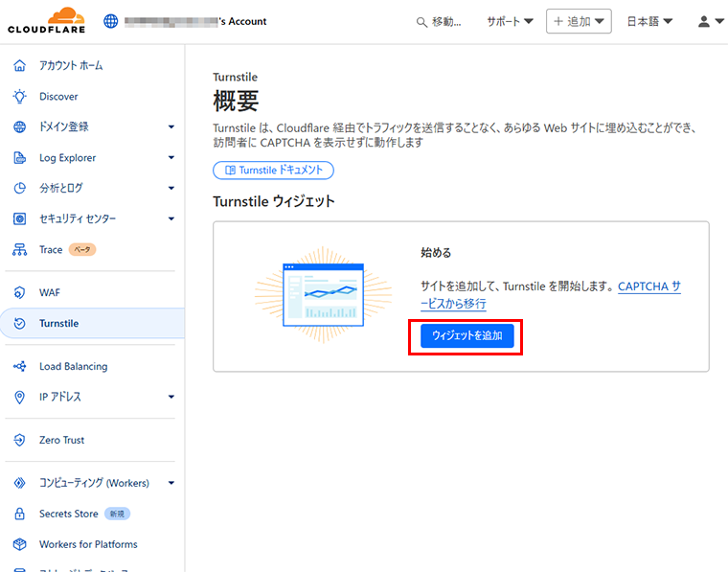
Task: Click the WAF shield icon
Action: pos(19,292)
